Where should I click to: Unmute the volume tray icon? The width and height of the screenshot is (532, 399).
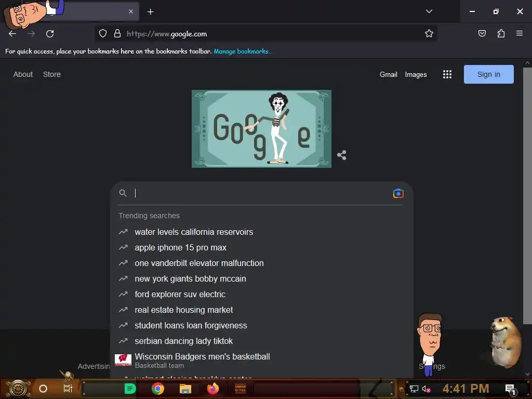pyautogui.click(x=426, y=389)
